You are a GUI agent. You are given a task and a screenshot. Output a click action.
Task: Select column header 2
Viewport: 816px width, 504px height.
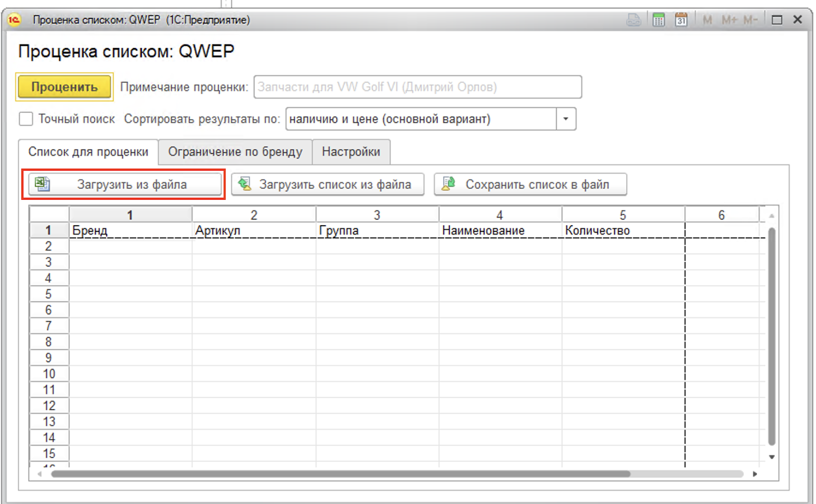pos(254,215)
